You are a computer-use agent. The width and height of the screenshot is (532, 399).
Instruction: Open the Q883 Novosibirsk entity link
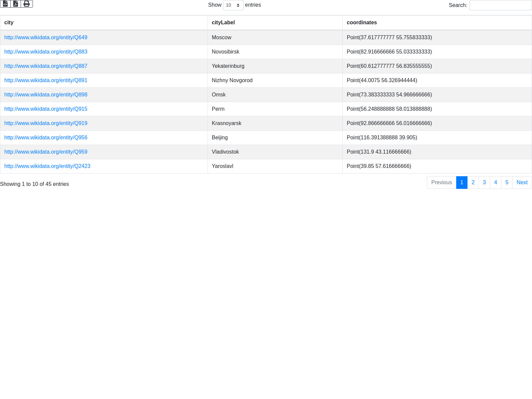click(46, 52)
